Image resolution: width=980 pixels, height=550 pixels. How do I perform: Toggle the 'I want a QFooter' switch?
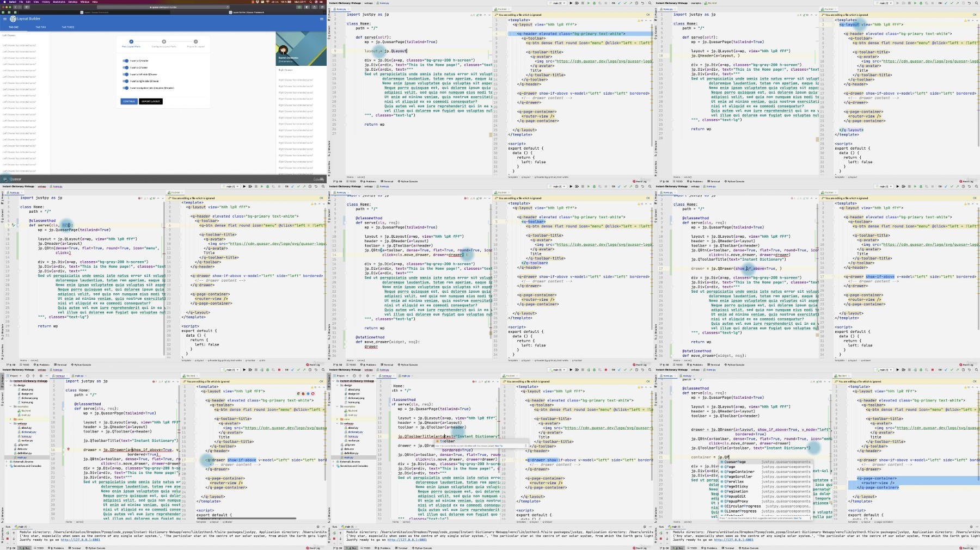pos(126,67)
